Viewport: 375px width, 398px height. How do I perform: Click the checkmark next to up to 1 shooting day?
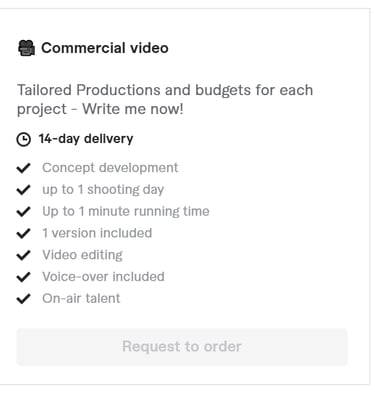pyautogui.click(x=24, y=190)
